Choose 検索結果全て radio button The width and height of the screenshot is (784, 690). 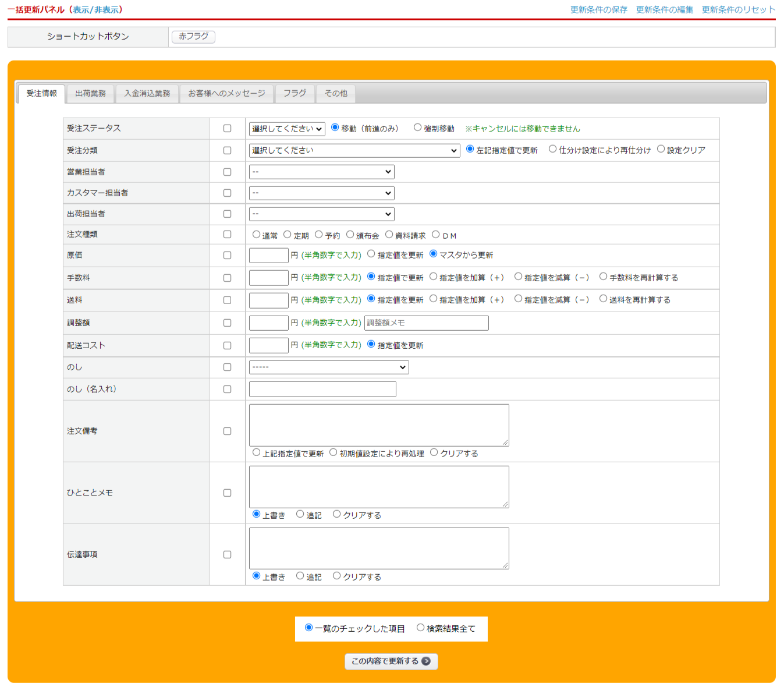(420, 628)
